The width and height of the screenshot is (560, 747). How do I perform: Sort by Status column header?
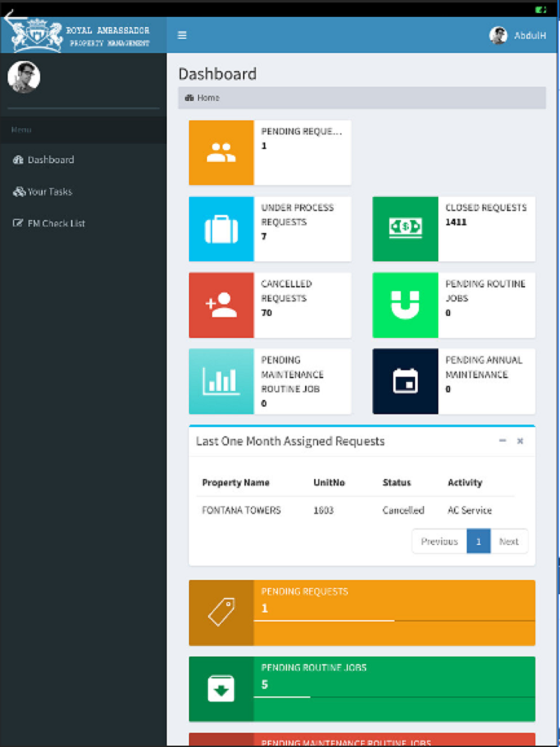click(x=396, y=483)
